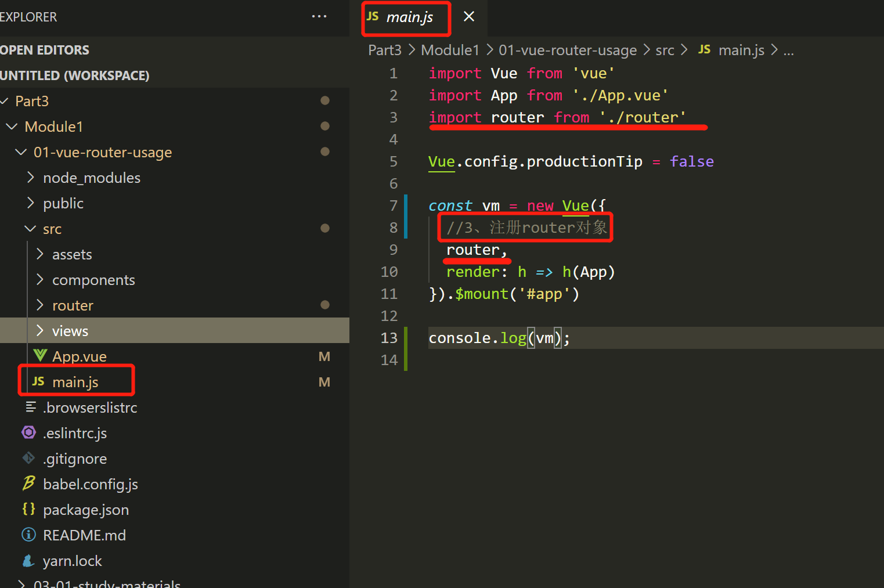
Task: Click the EXPLORER panel title
Action: (x=28, y=17)
